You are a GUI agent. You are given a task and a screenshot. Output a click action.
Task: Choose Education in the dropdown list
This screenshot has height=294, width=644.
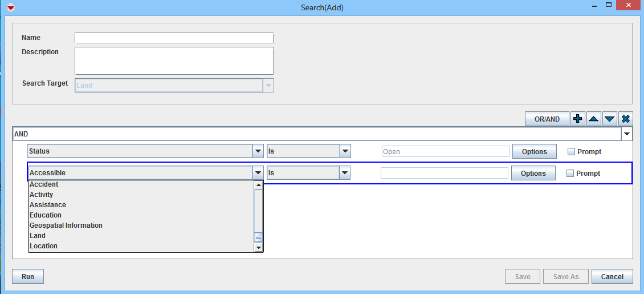point(46,215)
